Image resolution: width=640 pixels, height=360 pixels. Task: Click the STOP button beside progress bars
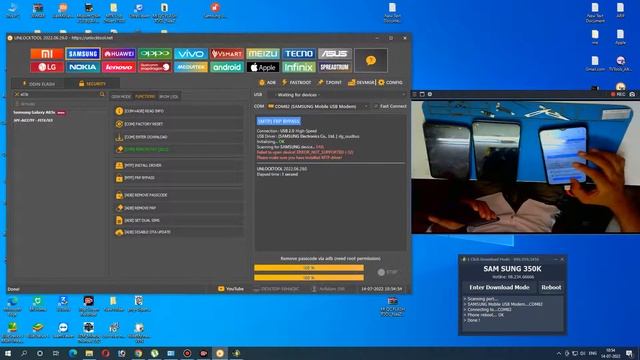(388, 272)
